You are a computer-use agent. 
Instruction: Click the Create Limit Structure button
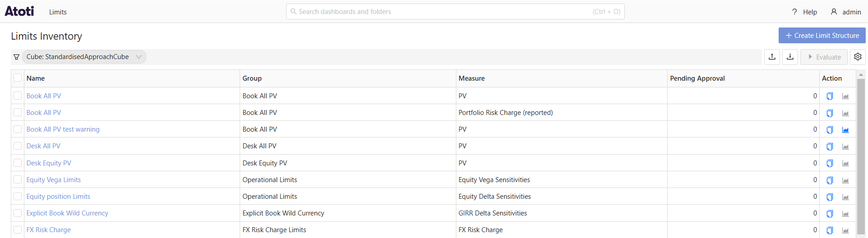[x=822, y=36]
